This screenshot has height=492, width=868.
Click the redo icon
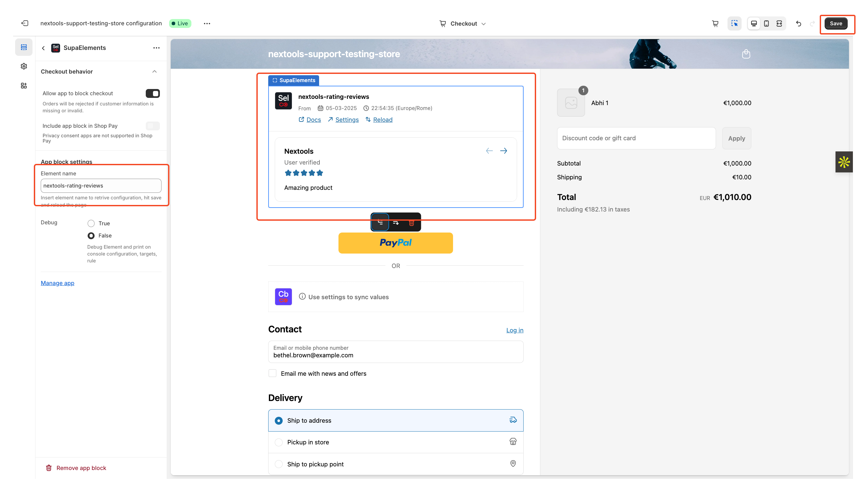(812, 23)
